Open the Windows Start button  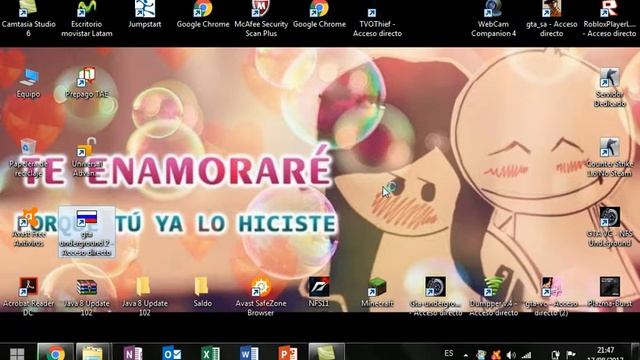17,353
